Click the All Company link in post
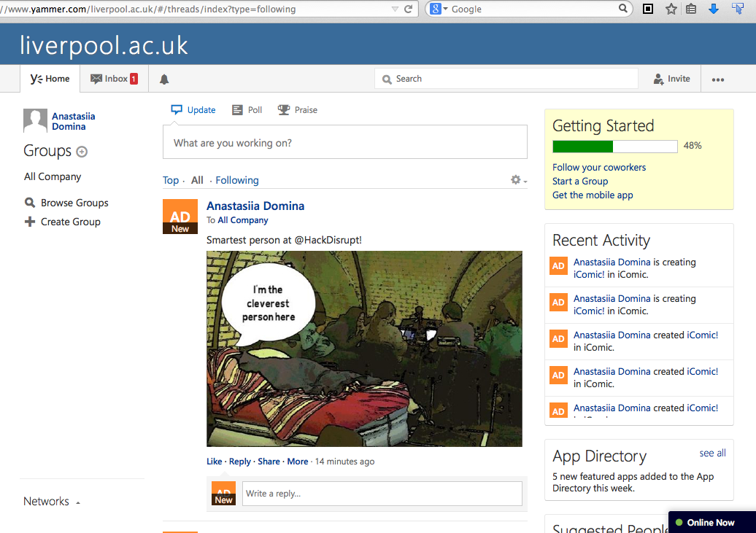Viewport: 756px width, 533px height. (x=242, y=219)
